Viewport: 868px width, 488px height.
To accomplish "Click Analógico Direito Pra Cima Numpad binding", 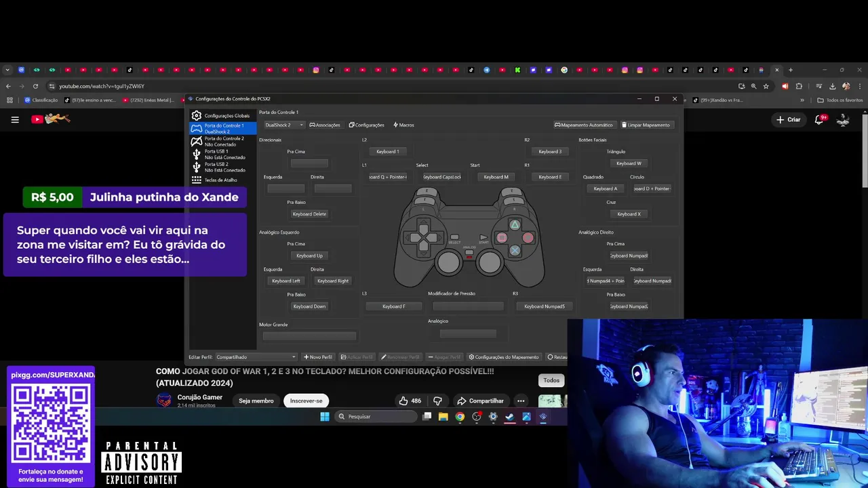I will [x=629, y=256].
